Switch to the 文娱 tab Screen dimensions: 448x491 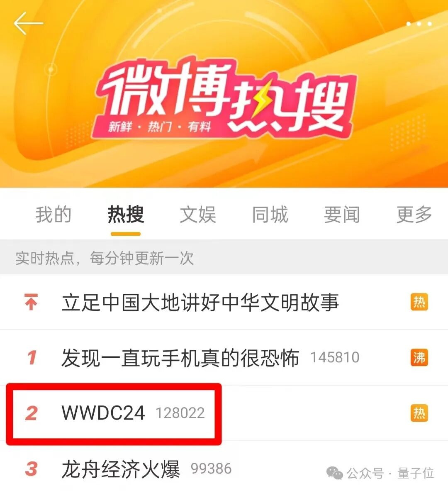(198, 215)
